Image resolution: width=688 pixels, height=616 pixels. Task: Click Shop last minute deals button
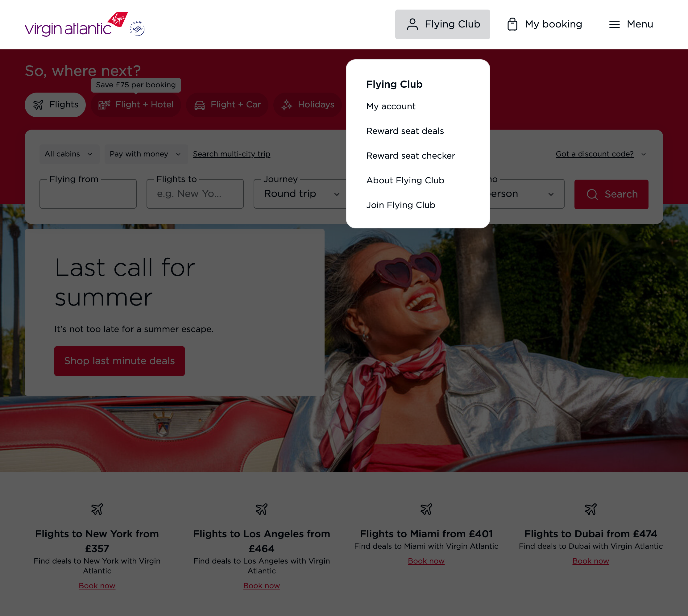click(119, 361)
